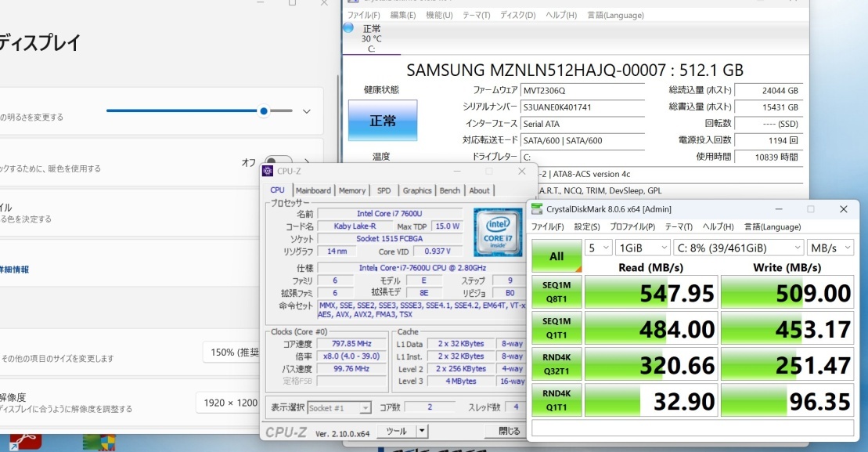The height and width of the screenshot is (452, 868).
Task: Switch to the Memory tab in CPU-Z
Action: tap(352, 190)
